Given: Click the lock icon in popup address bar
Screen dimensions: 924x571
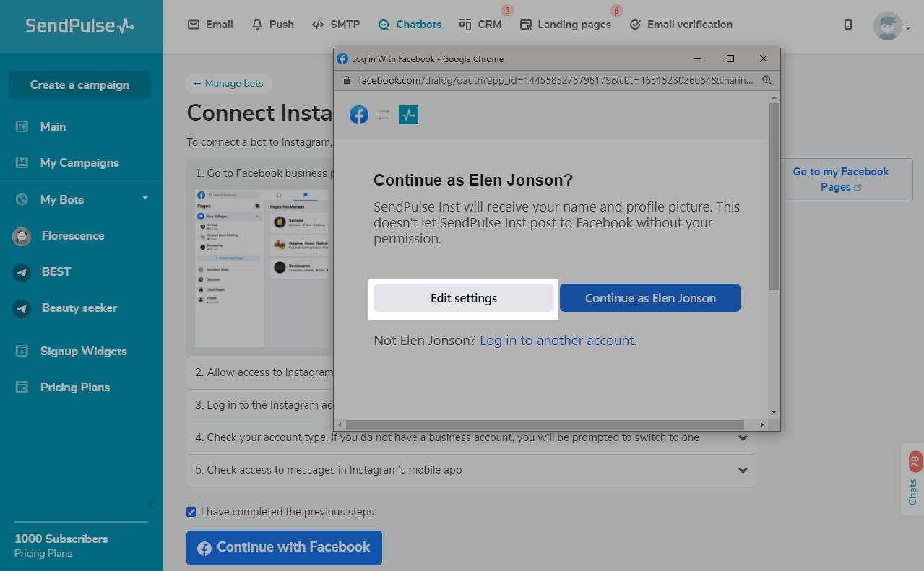Looking at the screenshot, I should [x=345, y=80].
